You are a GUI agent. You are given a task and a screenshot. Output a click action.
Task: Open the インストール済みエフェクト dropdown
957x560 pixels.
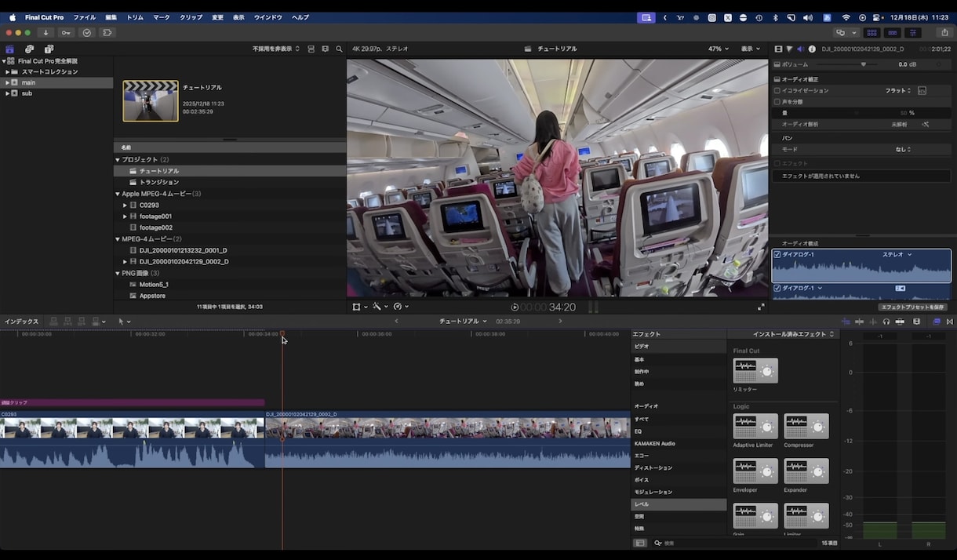[795, 334]
